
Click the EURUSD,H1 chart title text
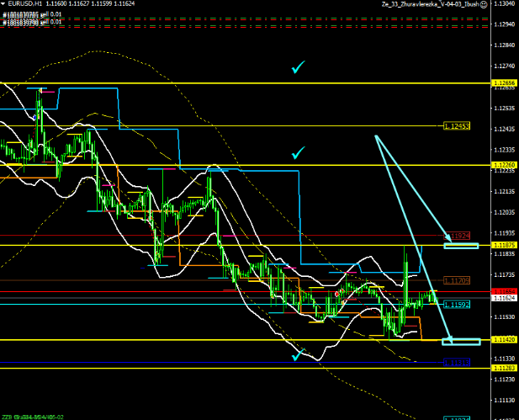pos(22,5)
